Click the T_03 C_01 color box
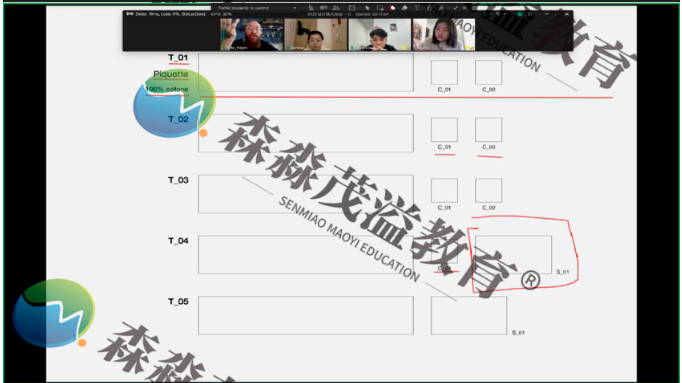The image size is (682, 383). 444,190
